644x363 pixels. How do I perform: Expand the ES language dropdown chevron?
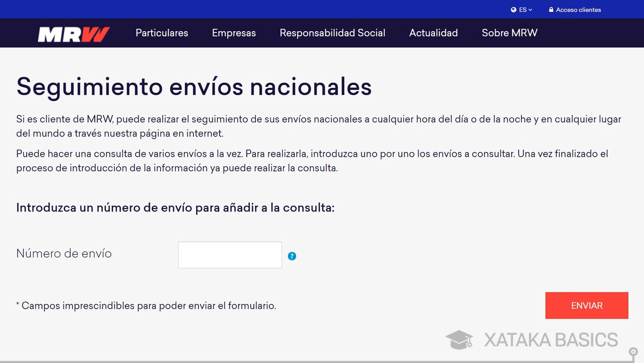click(530, 9)
